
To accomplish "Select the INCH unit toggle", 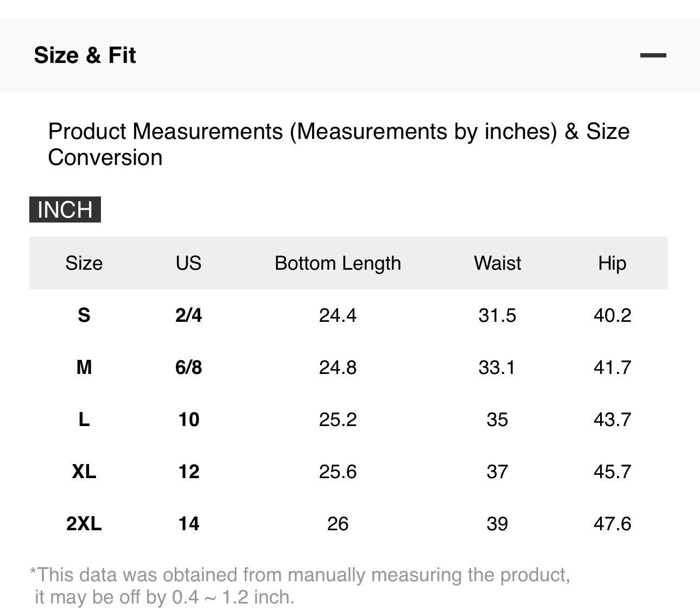I will pos(65,209).
